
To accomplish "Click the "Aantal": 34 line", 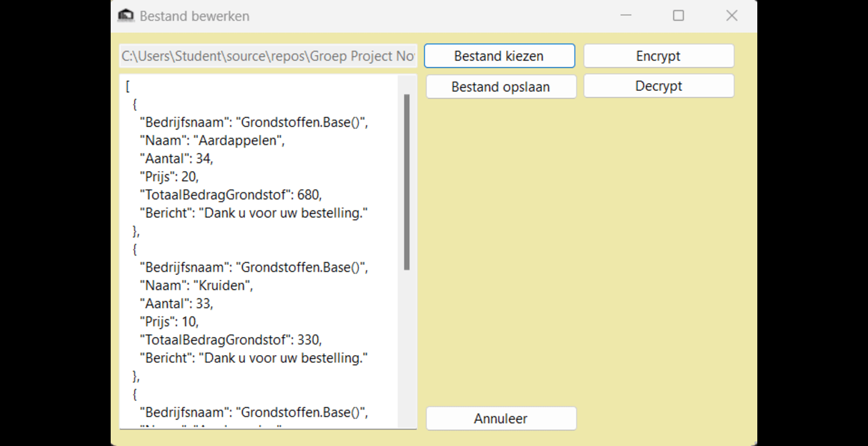I will pyautogui.click(x=176, y=158).
